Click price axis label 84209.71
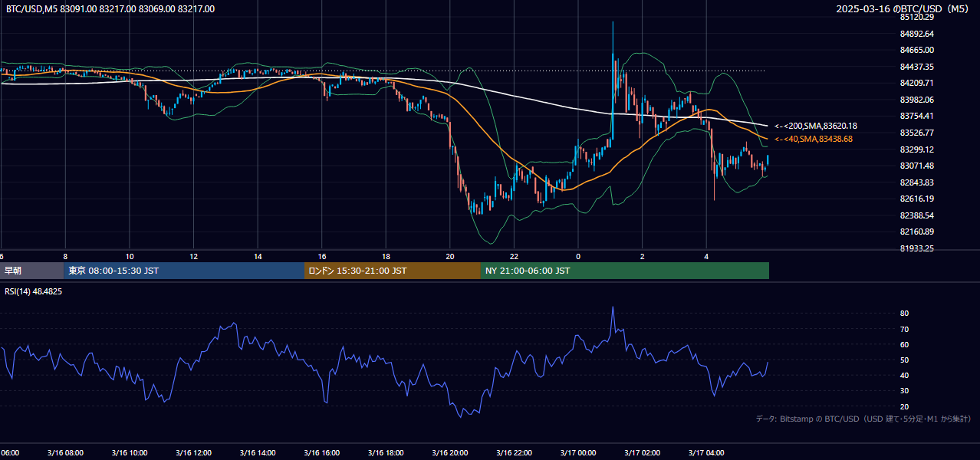This screenshot has height=460, width=980. [x=916, y=83]
